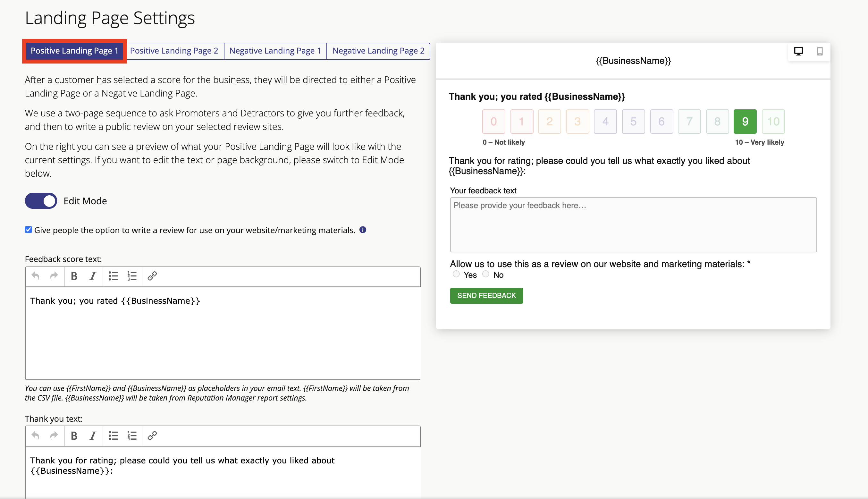This screenshot has height=499, width=868.
Task: Open Negative Landing Page 1 tab
Action: coord(275,51)
